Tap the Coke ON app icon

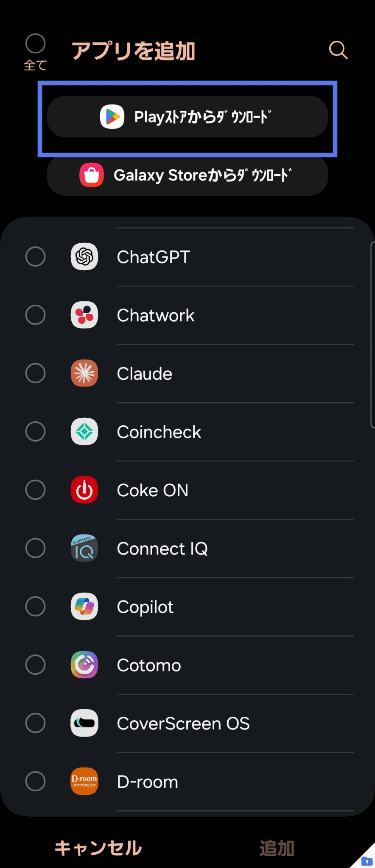pyautogui.click(x=84, y=490)
